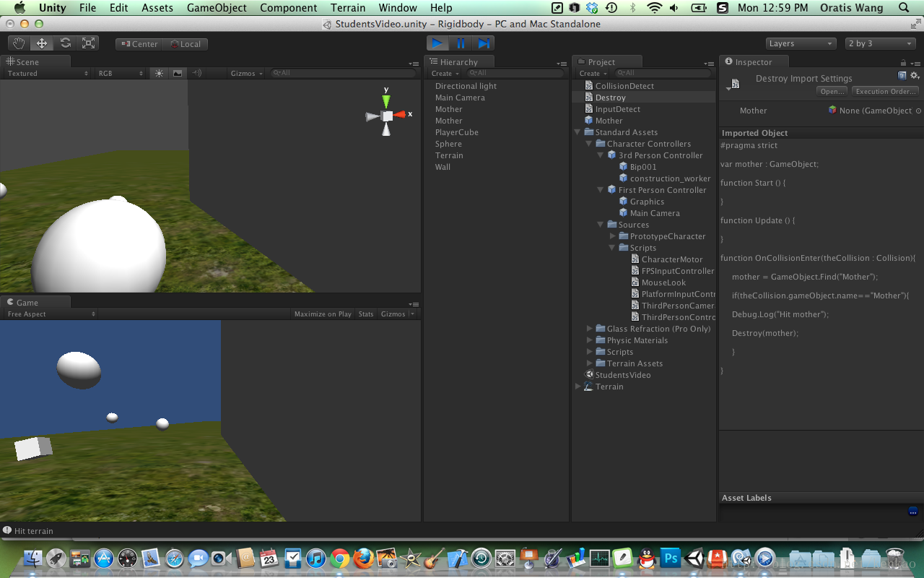924x578 pixels.
Task: Toggle pivot mode Center button
Action: point(139,44)
